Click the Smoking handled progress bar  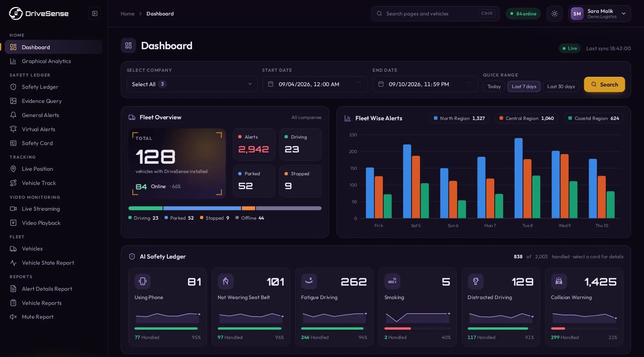(x=417, y=328)
